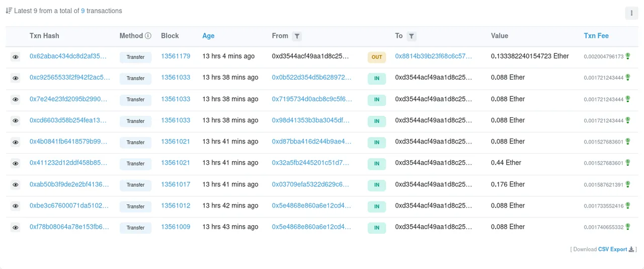Click gas icon on the 0xc92565533f row
644x269 pixels.
tap(627, 77)
